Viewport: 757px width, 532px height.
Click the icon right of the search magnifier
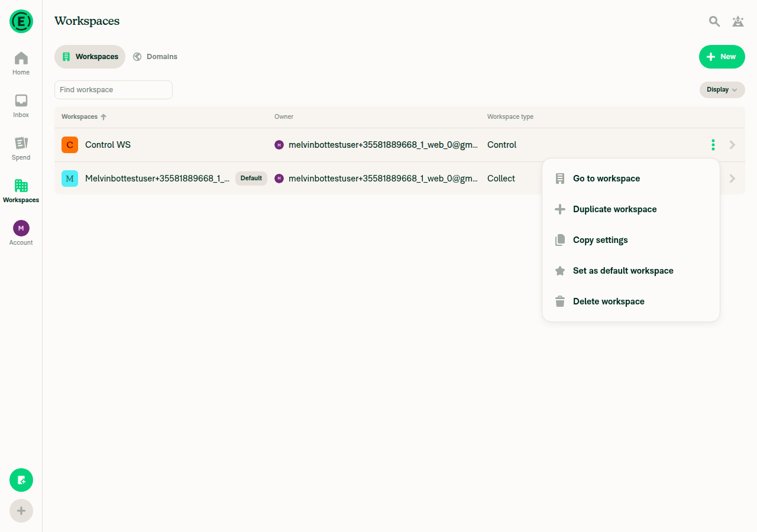tap(738, 21)
